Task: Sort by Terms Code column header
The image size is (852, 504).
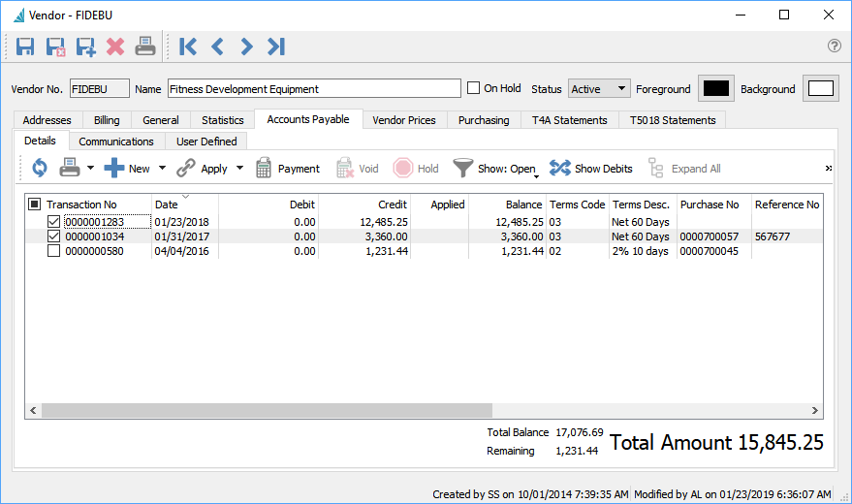Action: click(577, 205)
